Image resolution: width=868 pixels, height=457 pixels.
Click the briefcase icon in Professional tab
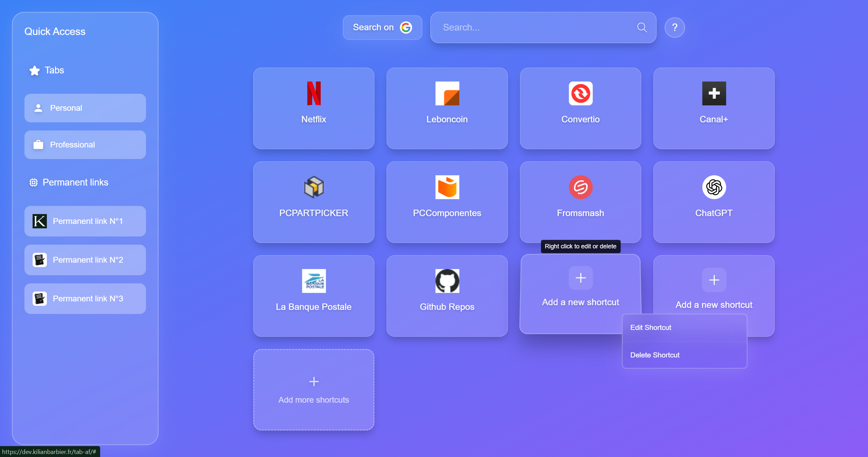click(38, 145)
